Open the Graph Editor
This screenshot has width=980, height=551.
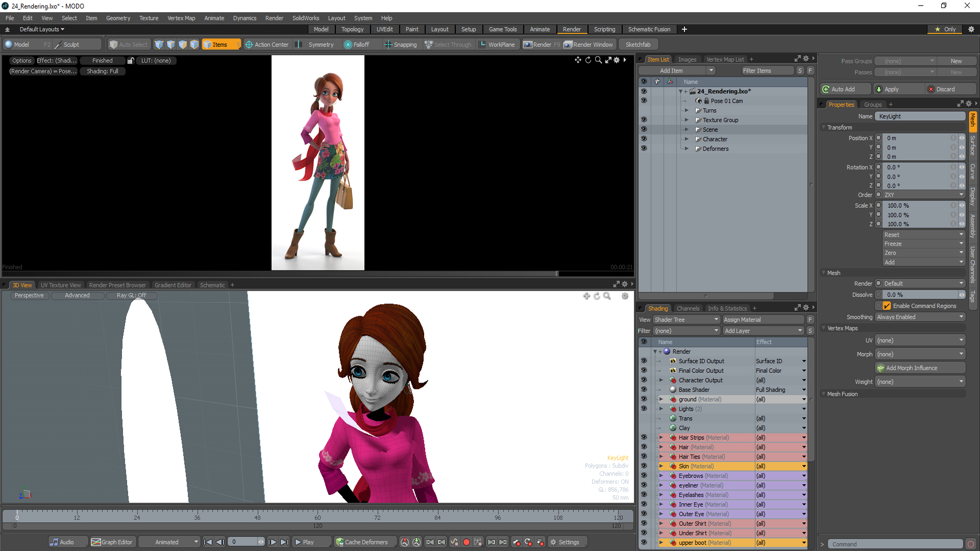point(112,542)
